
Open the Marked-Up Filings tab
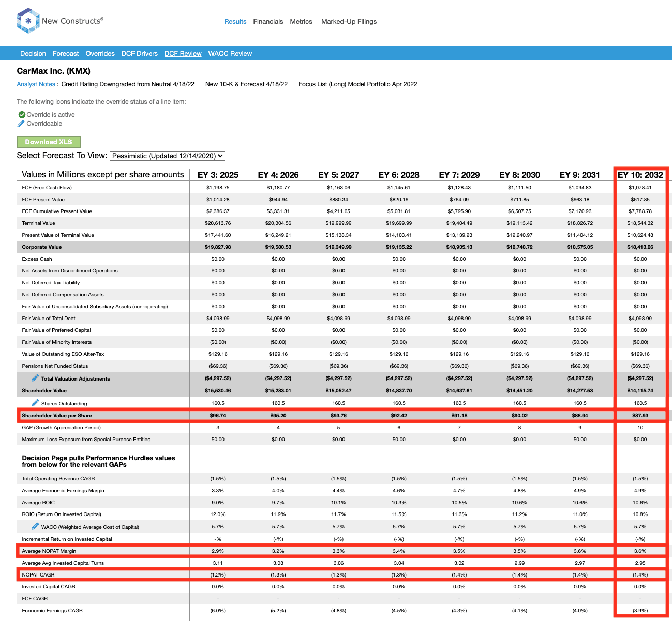click(x=349, y=22)
